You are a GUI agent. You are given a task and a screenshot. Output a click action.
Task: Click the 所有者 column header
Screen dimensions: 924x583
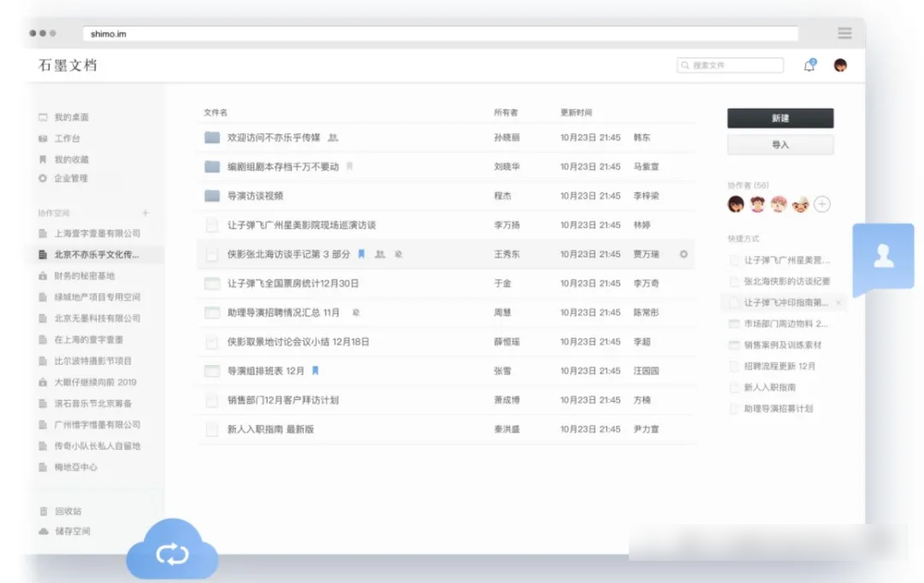coord(506,113)
